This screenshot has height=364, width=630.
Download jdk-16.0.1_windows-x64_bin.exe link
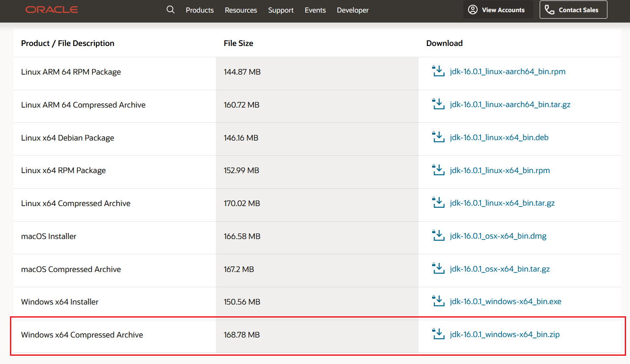(506, 302)
